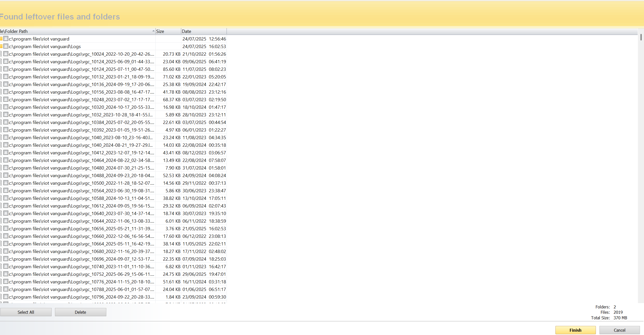Select row vgc_10480_2024-07-30_21-25-15
The image size is (644, 335).
(113, 168)
